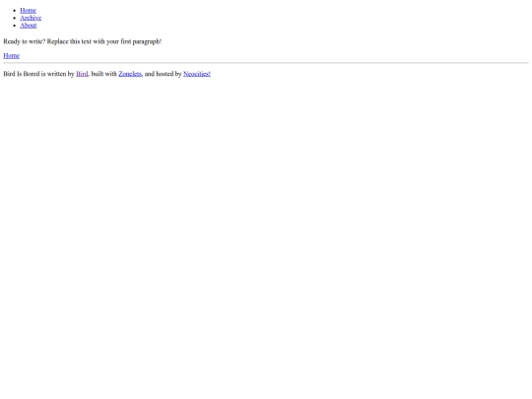The image size is (532, 399).
Task: Click the 'Ready to write?' placeholder paragraph
Action: pyautogui.click(x=83, y=41)
